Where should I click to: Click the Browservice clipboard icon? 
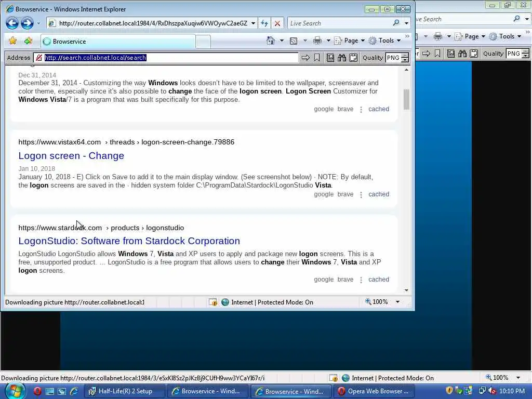[353, 58]
